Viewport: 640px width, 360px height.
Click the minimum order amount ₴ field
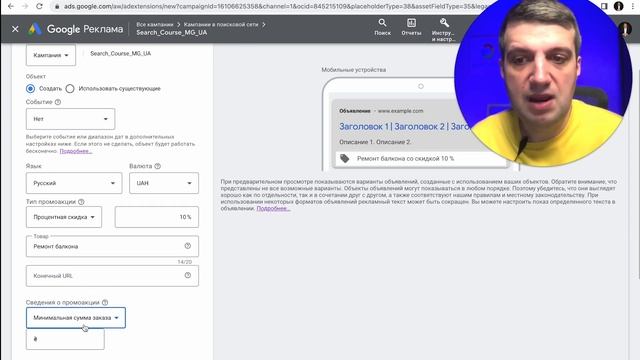coord(65,339)
